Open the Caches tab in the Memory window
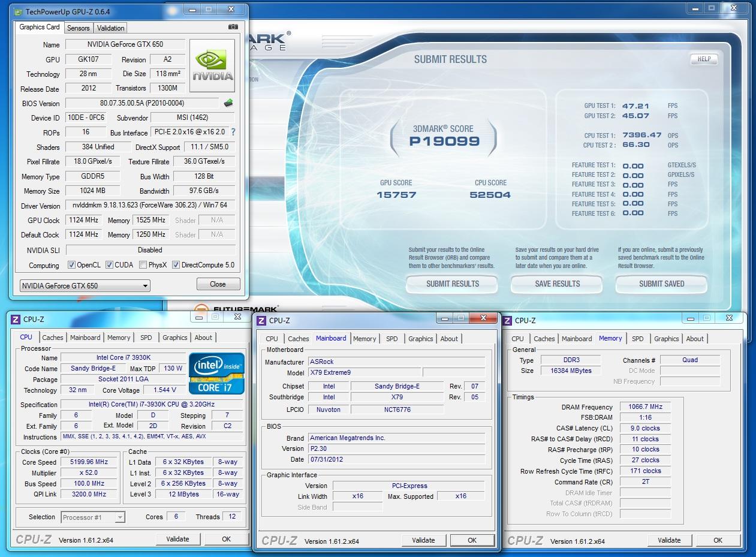This screenshot has width=756, height=557. coord(544,339)
